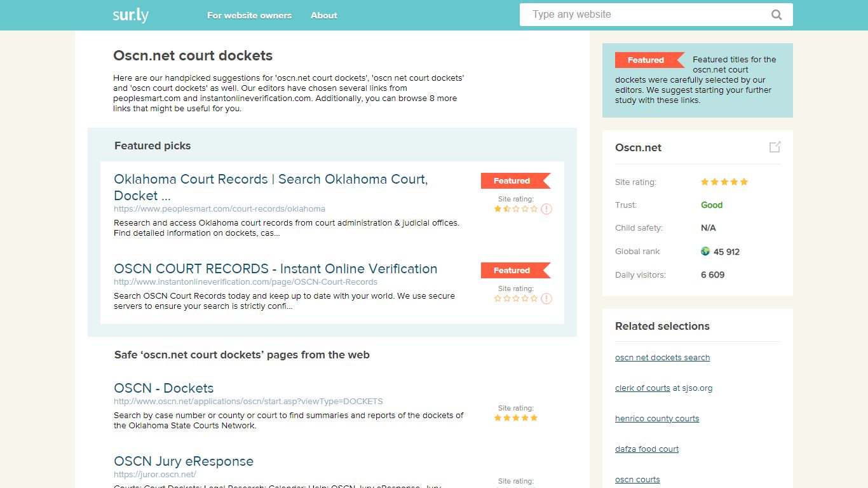This screenshot has width=868, height=488.
Task: Click the star rating for OSCN COURT RECORDS
Action: point(516,299)
